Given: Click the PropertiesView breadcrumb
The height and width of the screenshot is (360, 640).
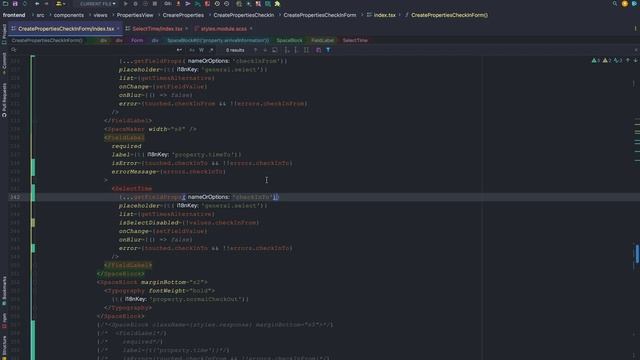Looking at the screenshot, I should [x=135, y=15].
